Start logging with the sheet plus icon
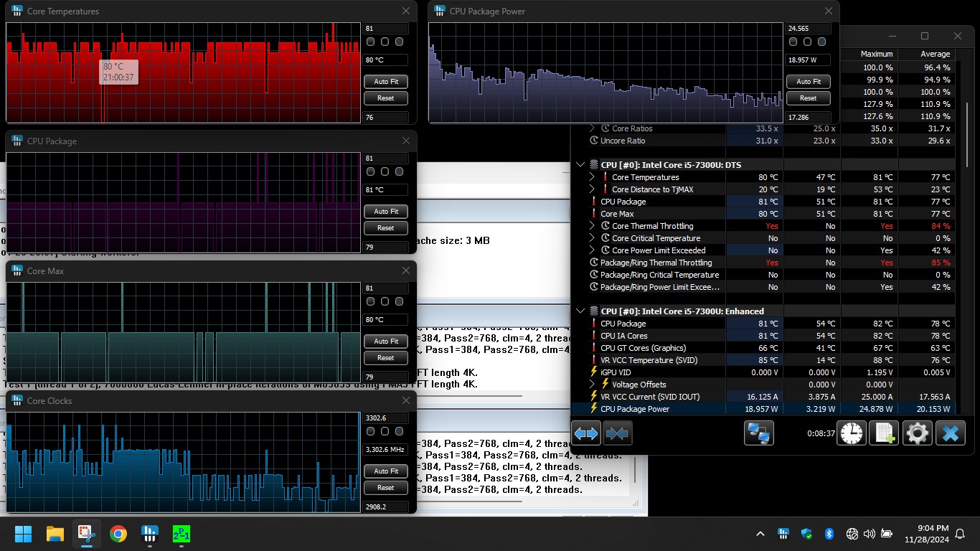The image size is (980, 551). point(884,433)
